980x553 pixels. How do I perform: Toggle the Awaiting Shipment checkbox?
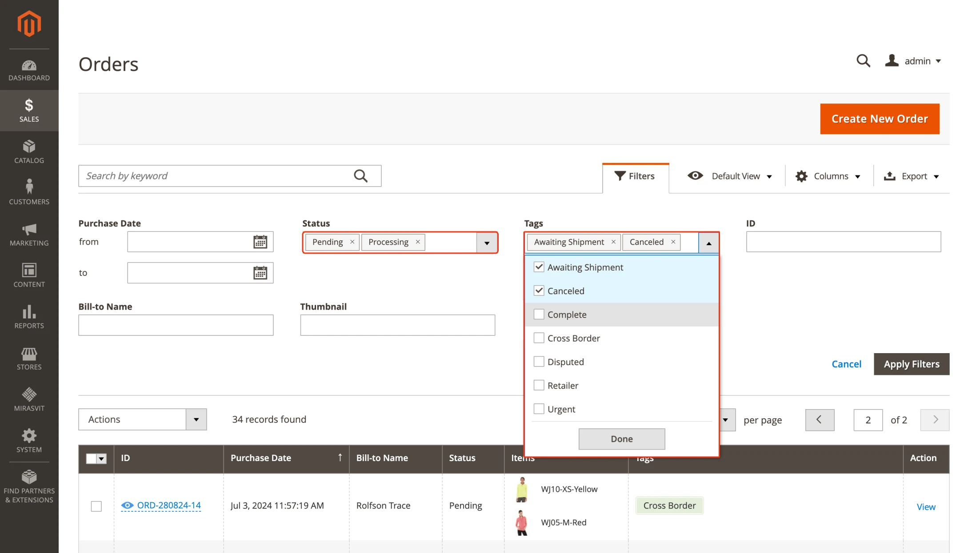point(539,267)
